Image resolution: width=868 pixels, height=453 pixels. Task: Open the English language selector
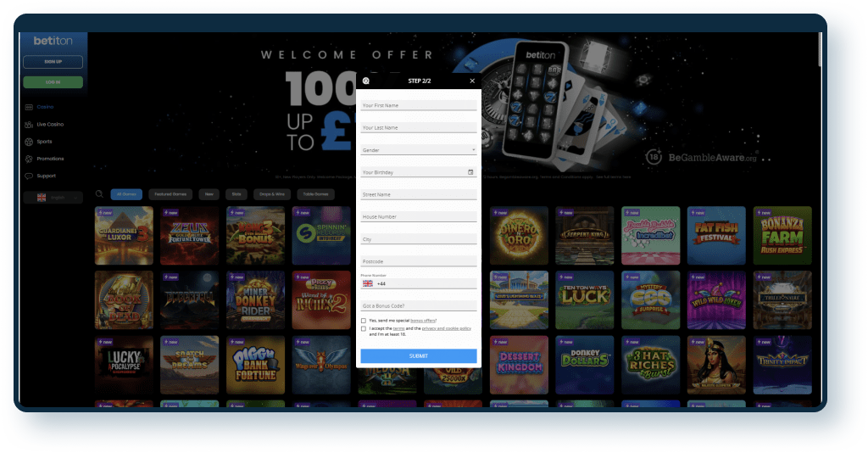point(53,198)
